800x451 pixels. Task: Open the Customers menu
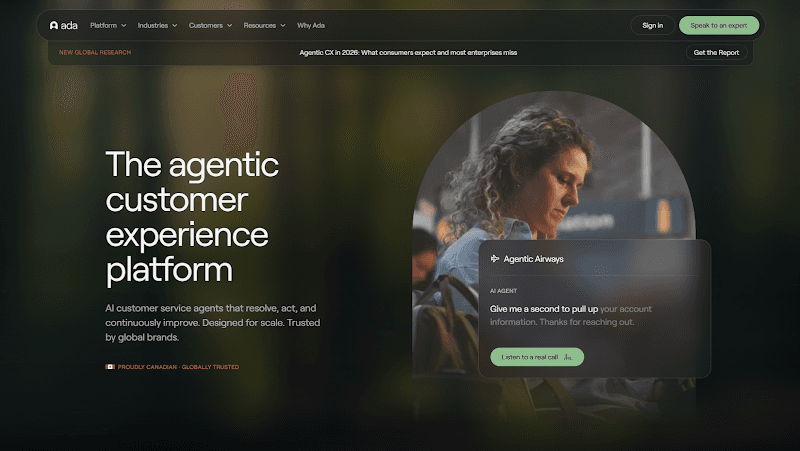[x=206, y=26]
